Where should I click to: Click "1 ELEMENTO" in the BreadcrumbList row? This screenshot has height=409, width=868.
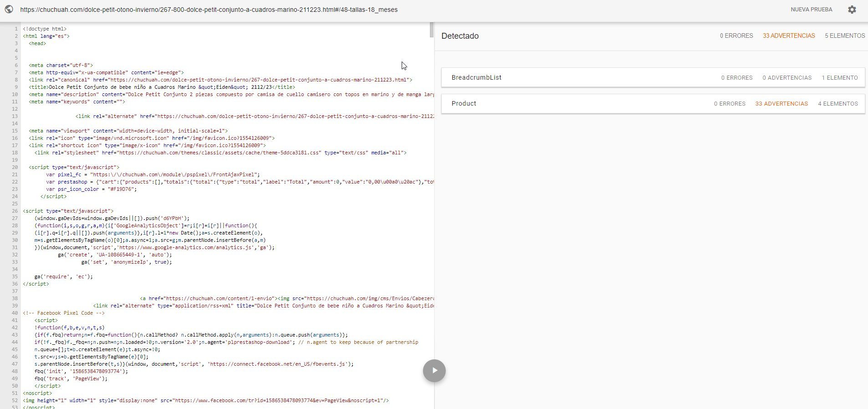click(840, 78)
